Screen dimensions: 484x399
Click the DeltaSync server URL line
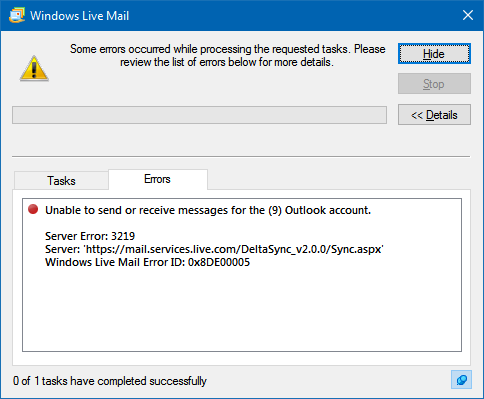click(214, 249)
